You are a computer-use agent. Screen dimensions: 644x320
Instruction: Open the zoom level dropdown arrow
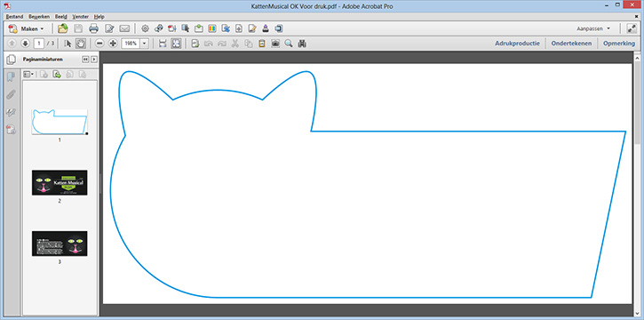[144, 44]
